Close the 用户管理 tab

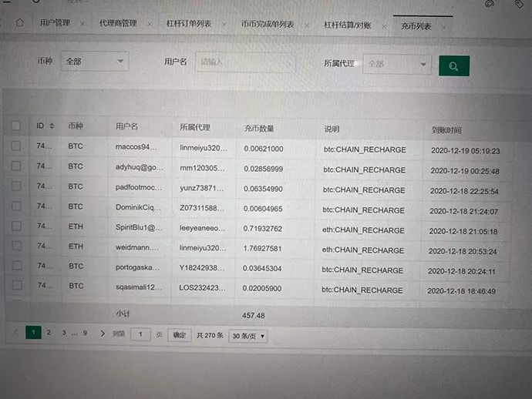[x=83, y=24]
